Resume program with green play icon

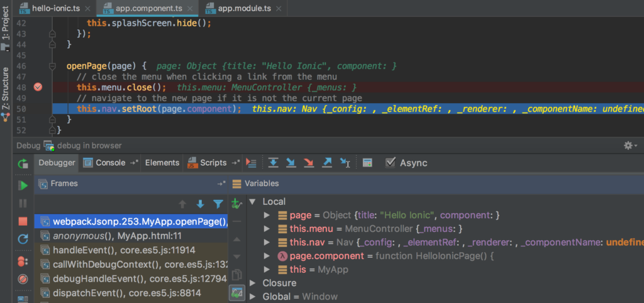pos(23,185)
